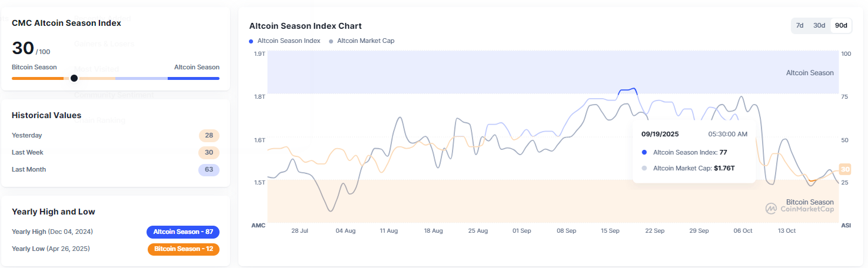Click the blue dot in tooltip
Viewport: 868px width, 268px height.
click(644, 152)
